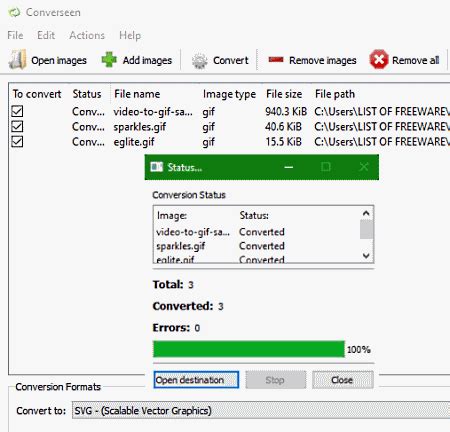
Task: Click sparkles.gif in the Conversion Status list
Action: [x=180, y=246]
